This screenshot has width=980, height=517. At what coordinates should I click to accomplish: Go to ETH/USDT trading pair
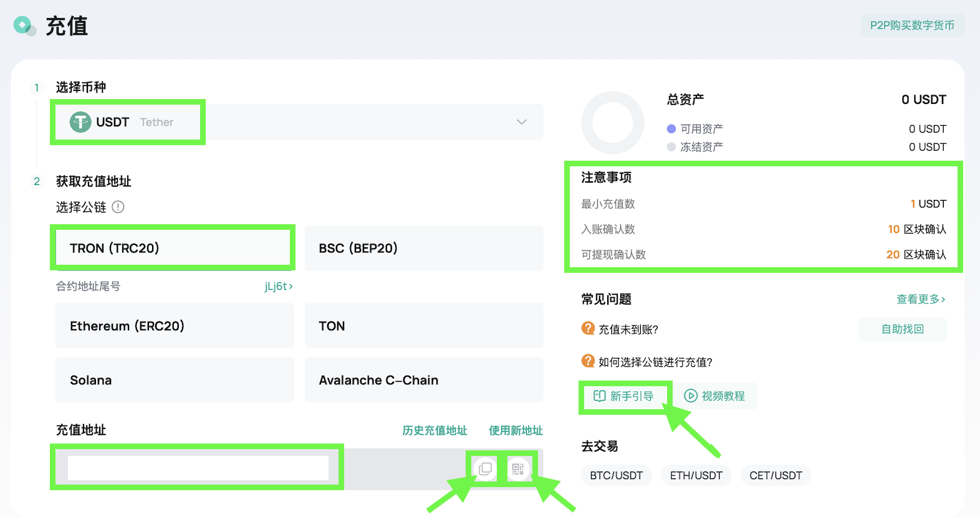696,475
